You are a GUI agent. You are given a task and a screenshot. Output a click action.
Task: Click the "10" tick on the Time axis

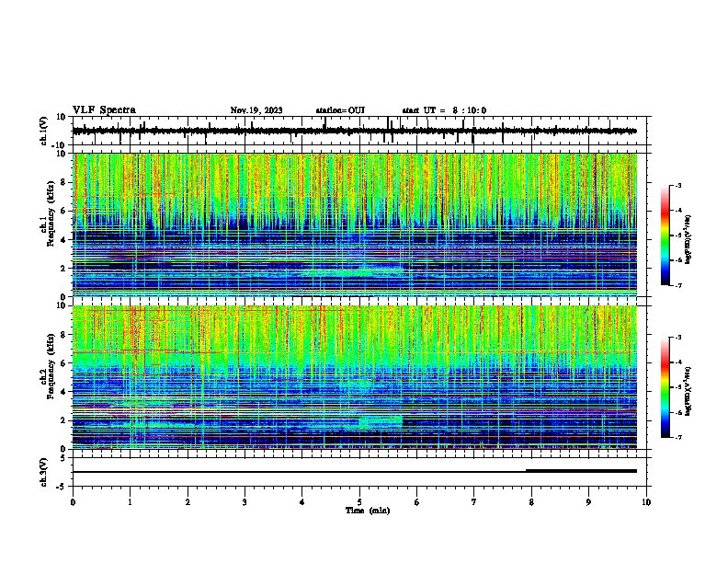[646, 502]
